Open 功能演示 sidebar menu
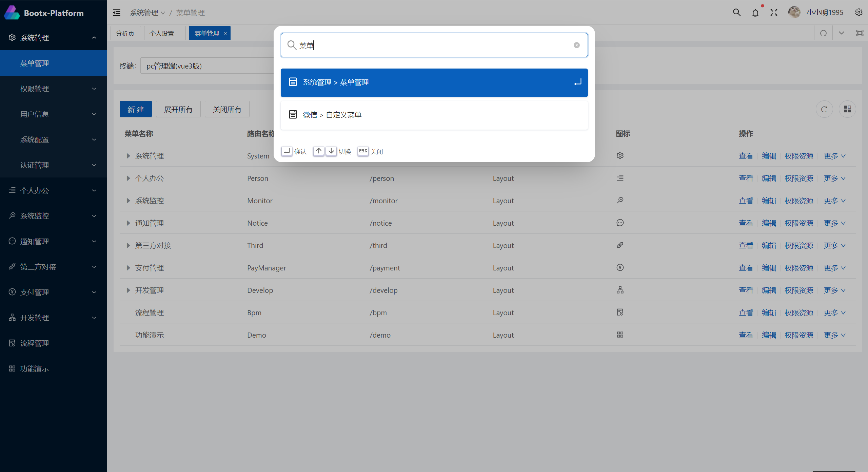Screen dimensions: 868x472 coord(53,369)
